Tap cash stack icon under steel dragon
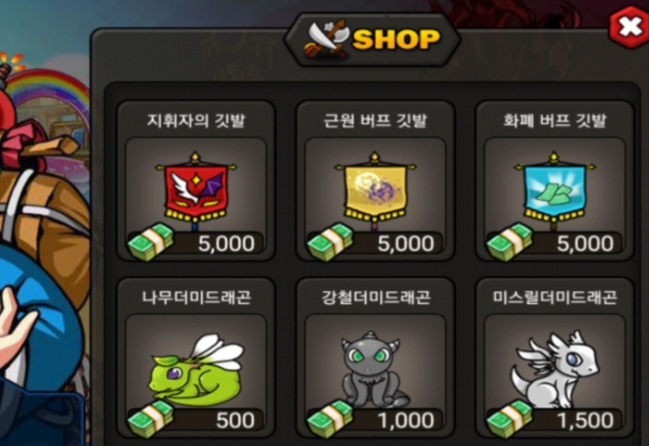649x446 pixels. [x=330, y=419]
